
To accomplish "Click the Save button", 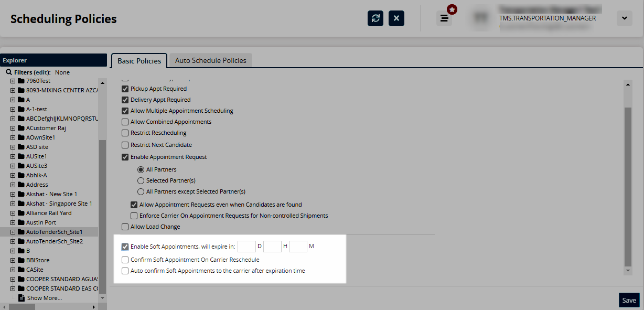I will point(629,300).
